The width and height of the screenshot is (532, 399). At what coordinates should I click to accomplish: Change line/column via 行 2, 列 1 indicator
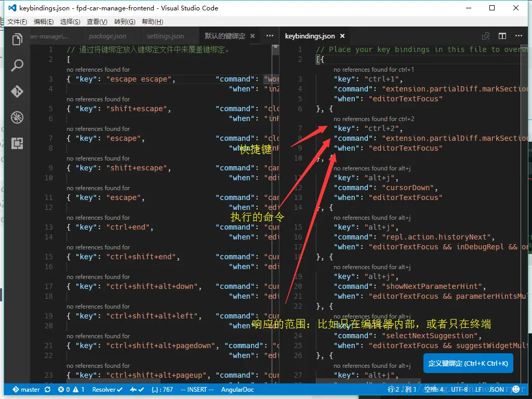click(x=402, y=390)
